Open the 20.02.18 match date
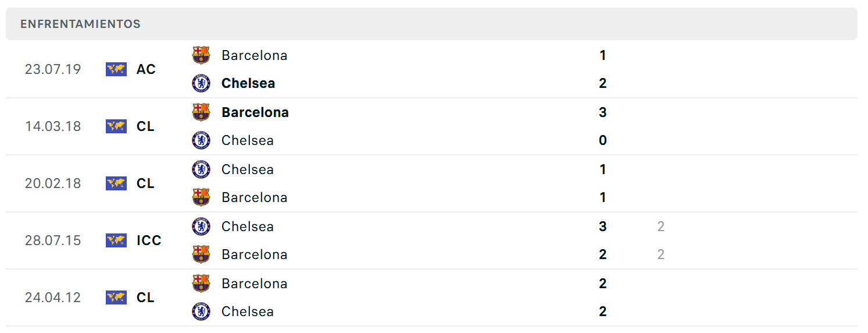868x333 pixels. [x=53, y=183]
